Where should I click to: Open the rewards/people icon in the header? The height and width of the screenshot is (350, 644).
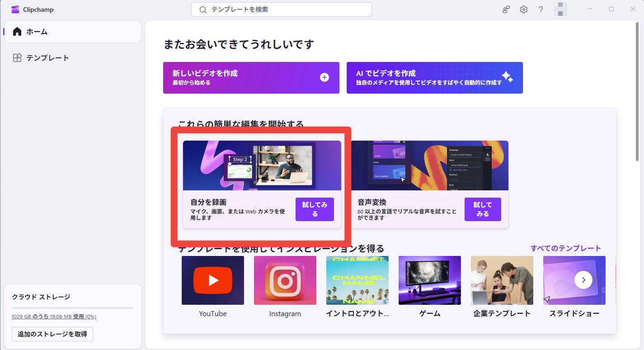pos(506,9)
